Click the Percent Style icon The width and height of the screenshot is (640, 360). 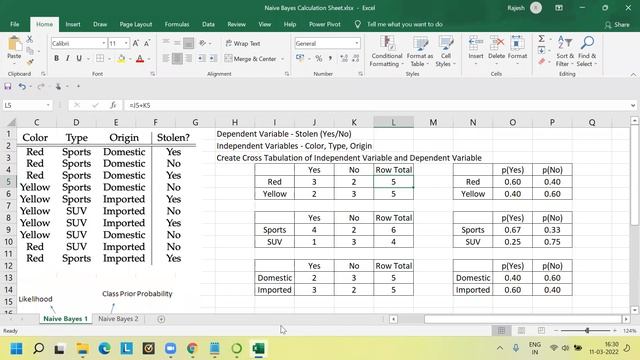click(319, 59)
